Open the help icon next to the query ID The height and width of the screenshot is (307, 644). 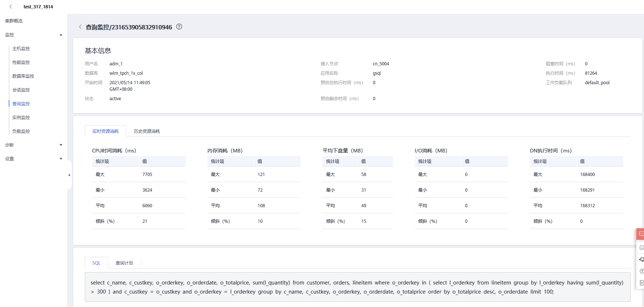[x=179, y=26]
